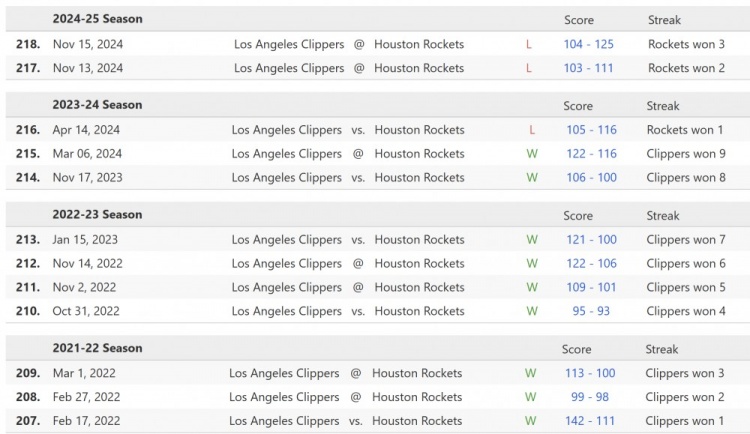The image size is (750, 434).
Task: Click the Clippers won 9 streak text
Action: point(686,154)
